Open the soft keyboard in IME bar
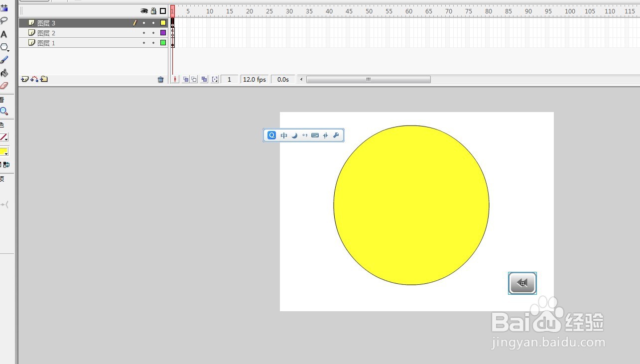 (315, 135)
